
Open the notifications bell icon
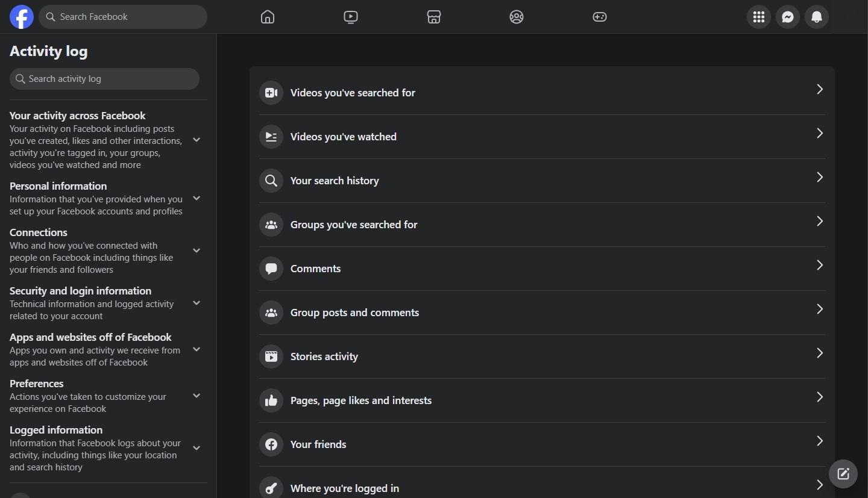point(817,17)
